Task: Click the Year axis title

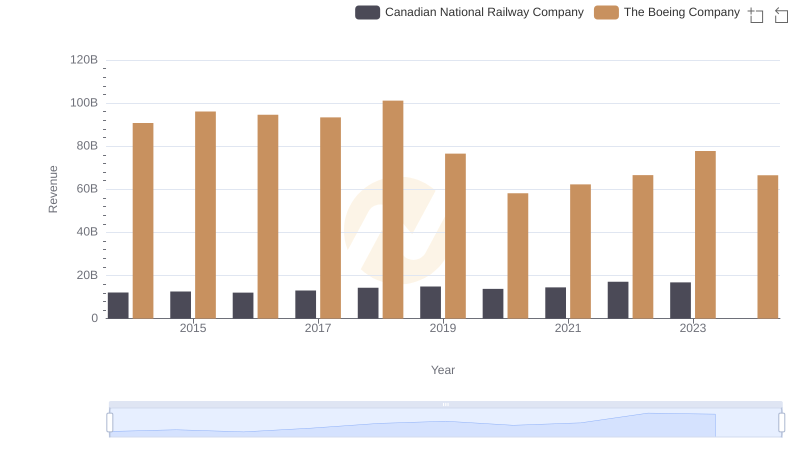Action: point(443,370)
